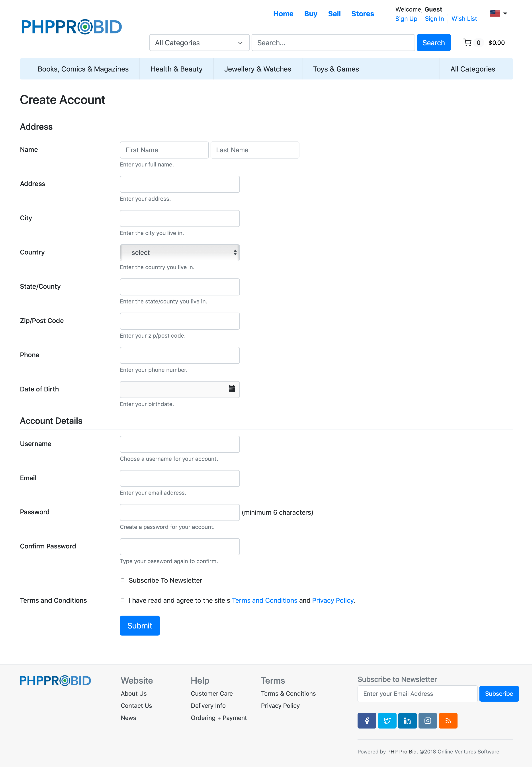Open Jewellery & Watches category tab
532x767 pixels.
pos(258,69)
